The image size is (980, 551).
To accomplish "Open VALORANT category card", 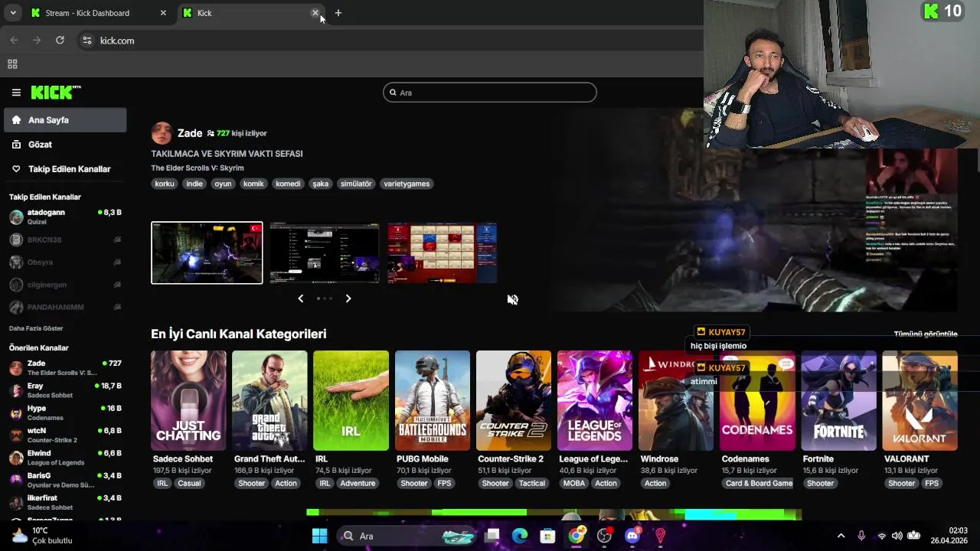I will pyautogui.click(x=920, y=400).
